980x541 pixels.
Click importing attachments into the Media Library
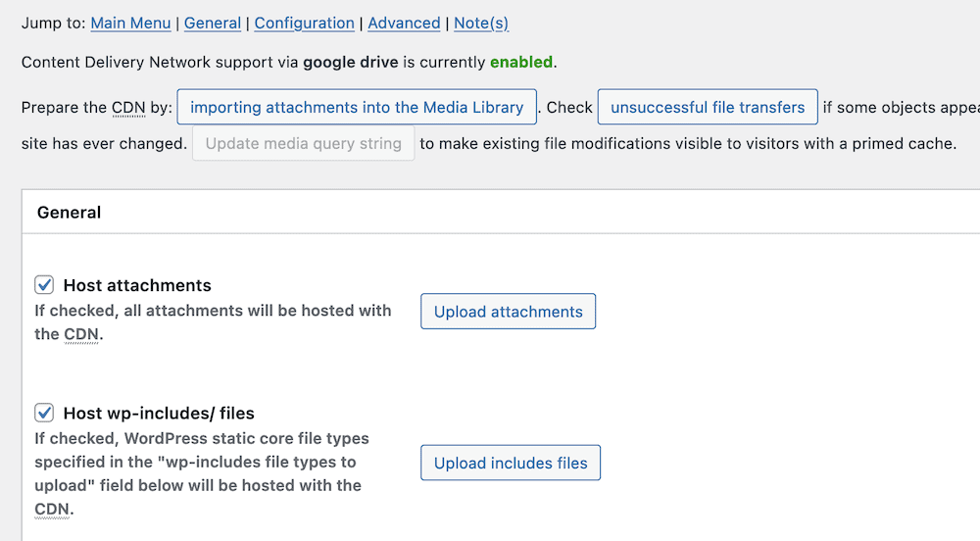pos(357,108)
